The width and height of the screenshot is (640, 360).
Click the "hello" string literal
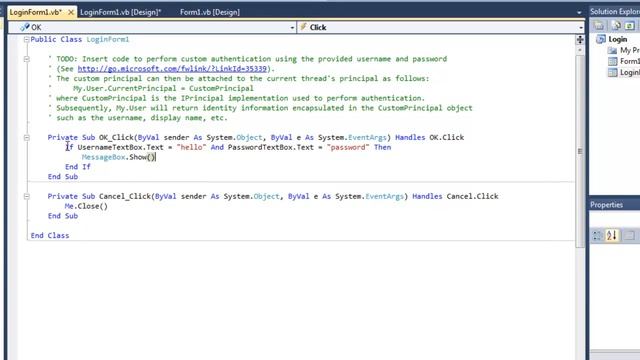(191, 147)
